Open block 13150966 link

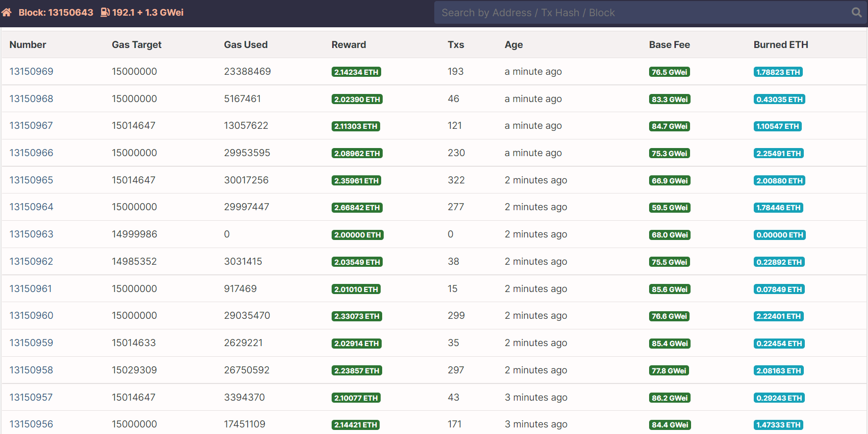[x=31, y=153]
